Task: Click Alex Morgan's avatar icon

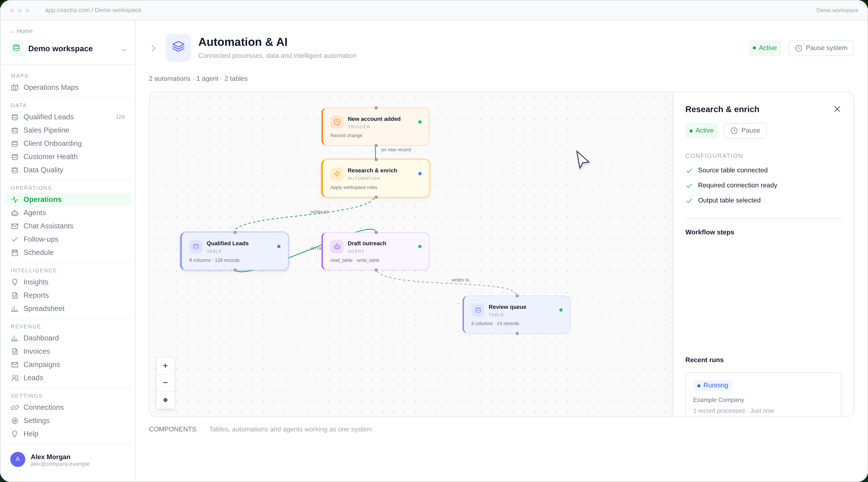Action: coord(17,459)
